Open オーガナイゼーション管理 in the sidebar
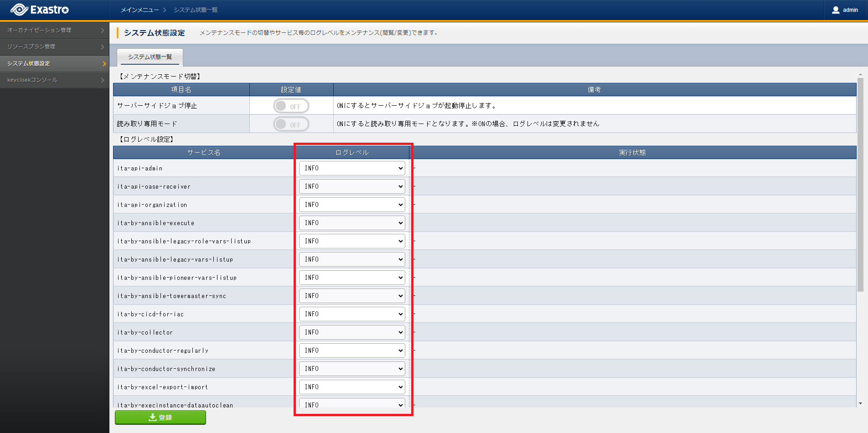The height and width of the screenshot is (433, 868). (x=39, y=30)
